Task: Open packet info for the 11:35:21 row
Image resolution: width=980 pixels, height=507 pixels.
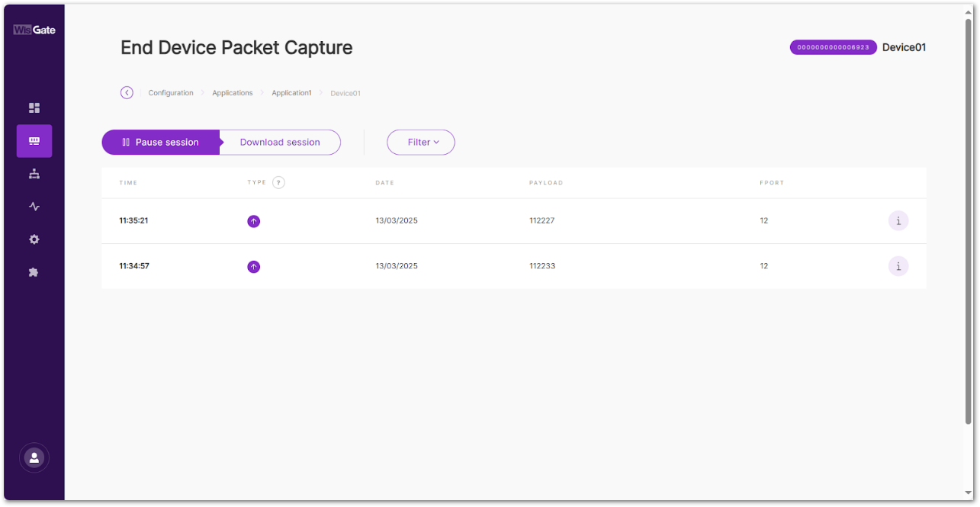Action: (898, 220)
